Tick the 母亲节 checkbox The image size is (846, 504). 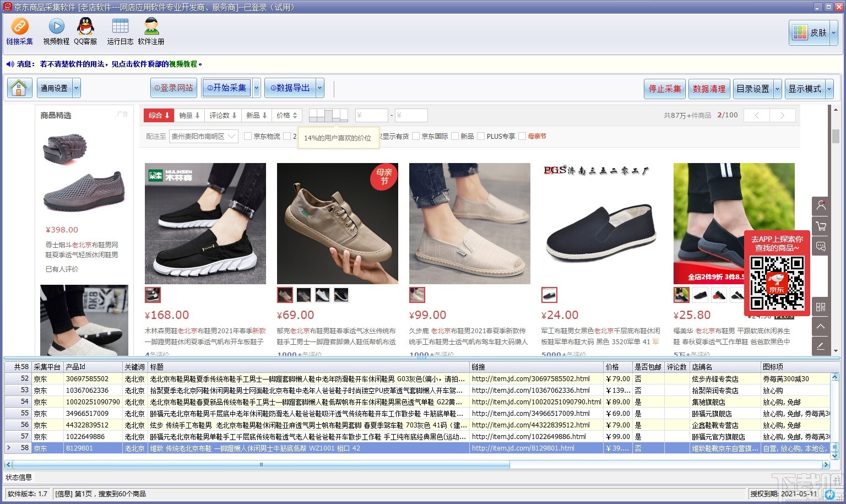522,136
